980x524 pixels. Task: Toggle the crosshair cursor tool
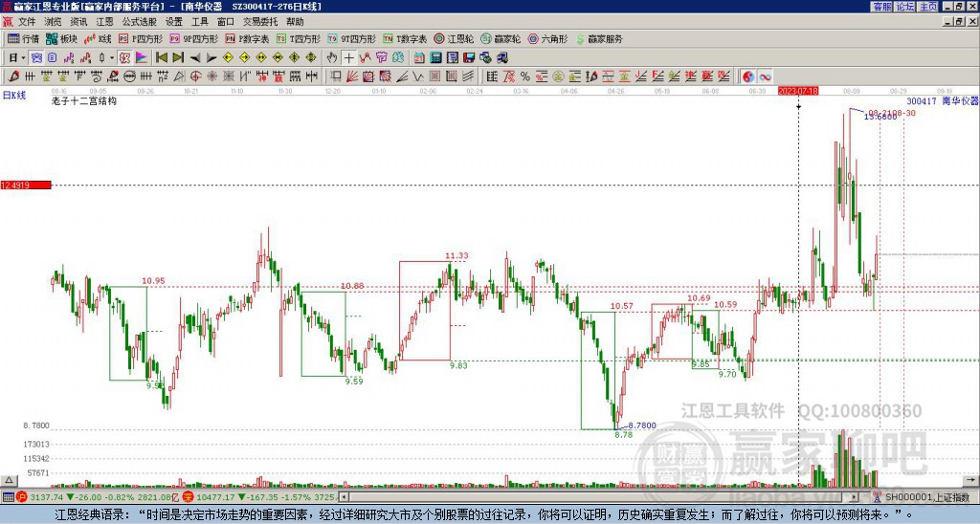pos(348,58)
